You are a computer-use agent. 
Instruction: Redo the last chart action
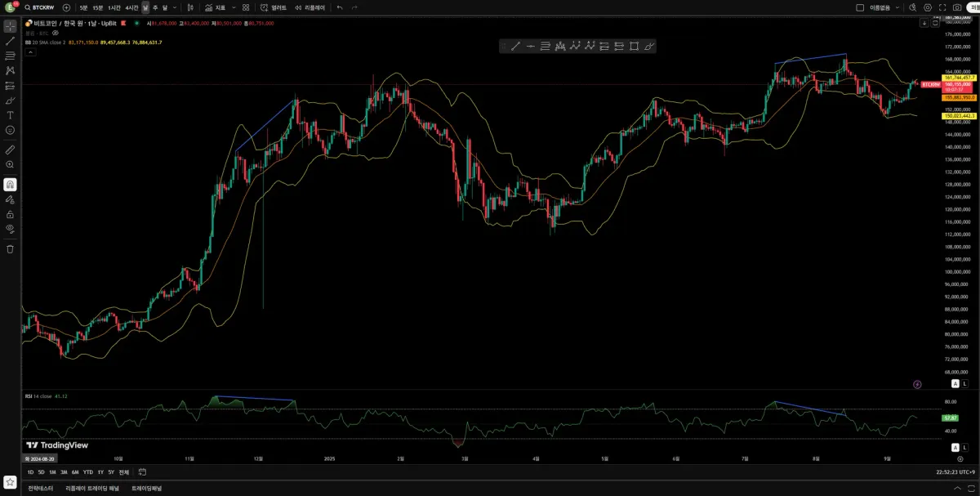pyautogui.click(x=354, y=7)
